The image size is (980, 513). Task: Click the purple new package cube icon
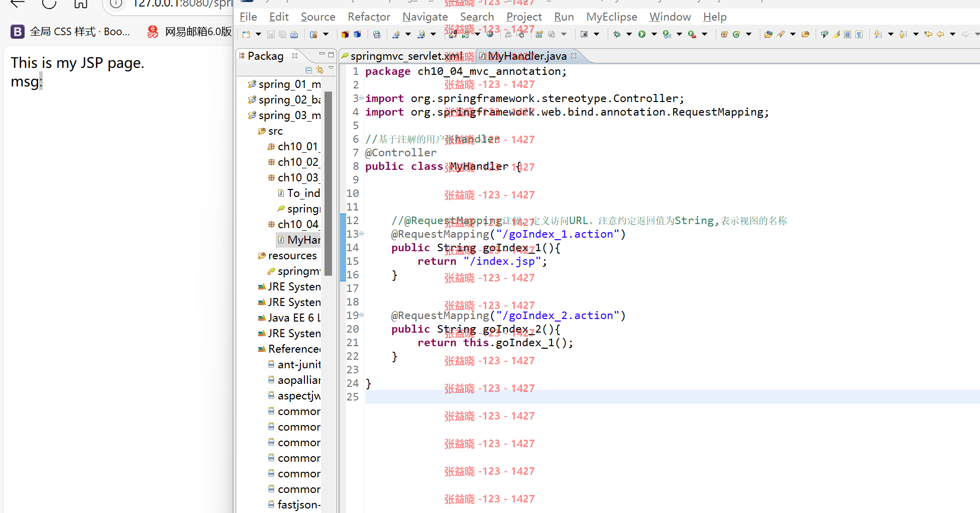tap(345, 34)
